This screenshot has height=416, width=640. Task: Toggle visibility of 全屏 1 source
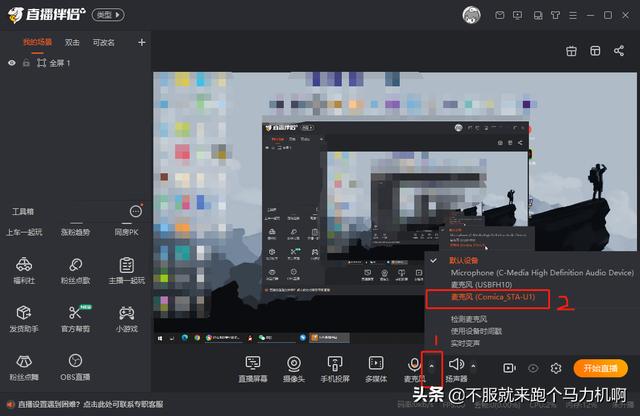tap(12, 63)
